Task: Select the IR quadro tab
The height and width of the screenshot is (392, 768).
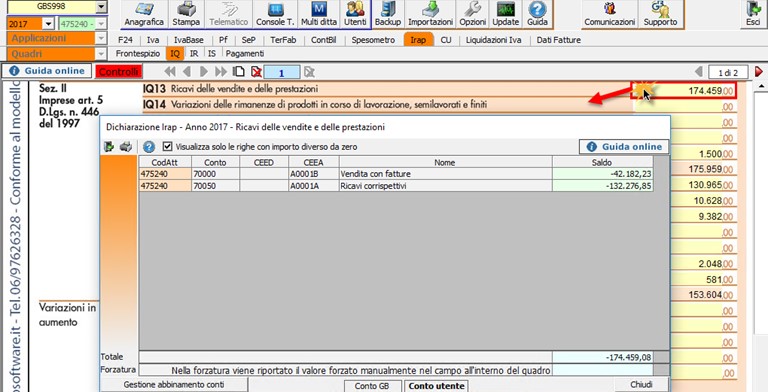Action: coord(194,54)
